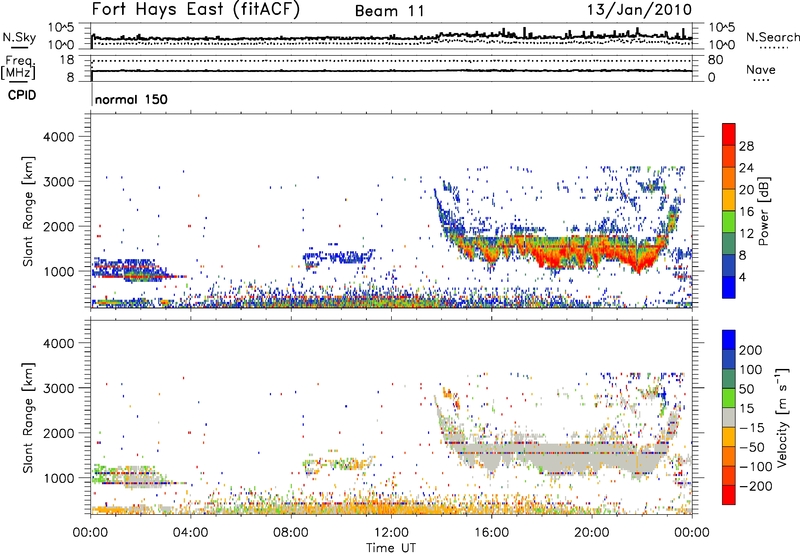
Task: Select the "4000" tick of the power panel
Action: pyautogui.click(x=59, y=137)
